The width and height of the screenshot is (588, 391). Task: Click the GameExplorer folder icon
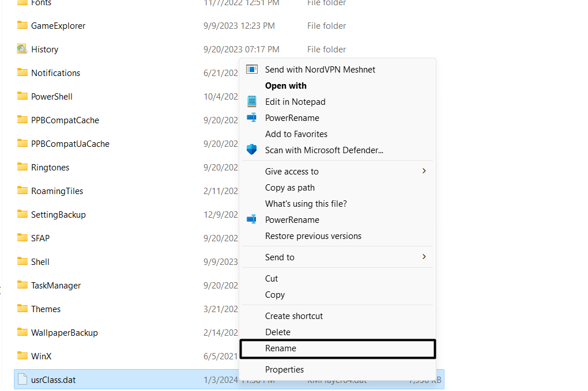coord(21,25)
